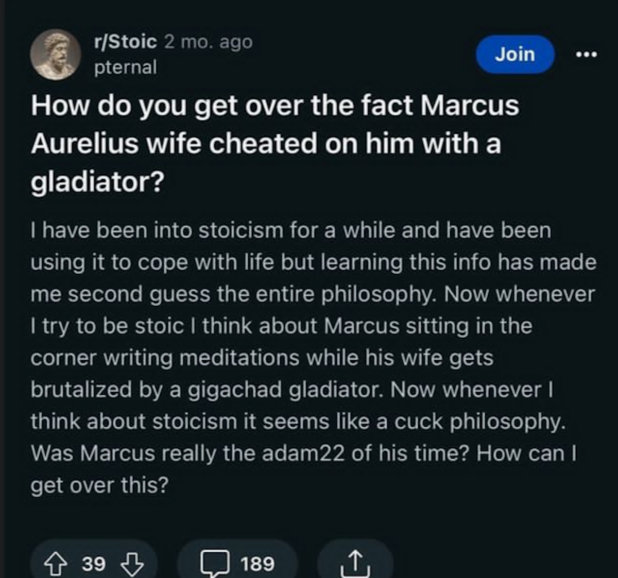Click the word 'gladiator?' in the title
The width and height of the screenshot is (618, 578).
(97, 182)
